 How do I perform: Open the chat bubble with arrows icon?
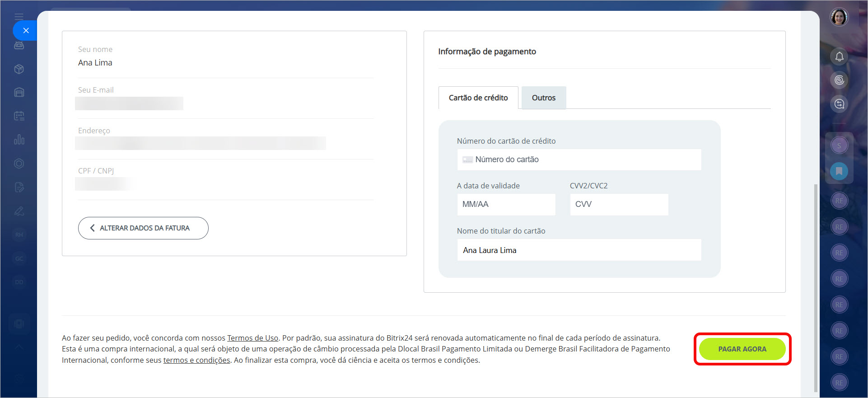coord(839,104)
